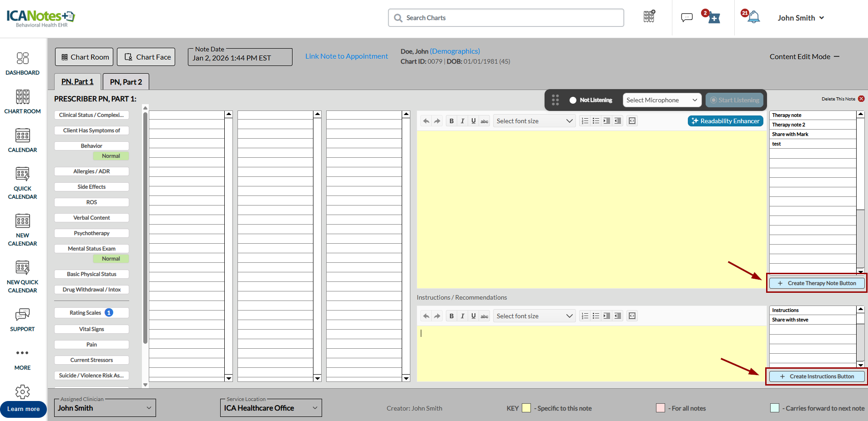The height and width of the screenshot is (421, 868).
Task: Open the Dashboard from the sidebar
Action: (22, 64)
